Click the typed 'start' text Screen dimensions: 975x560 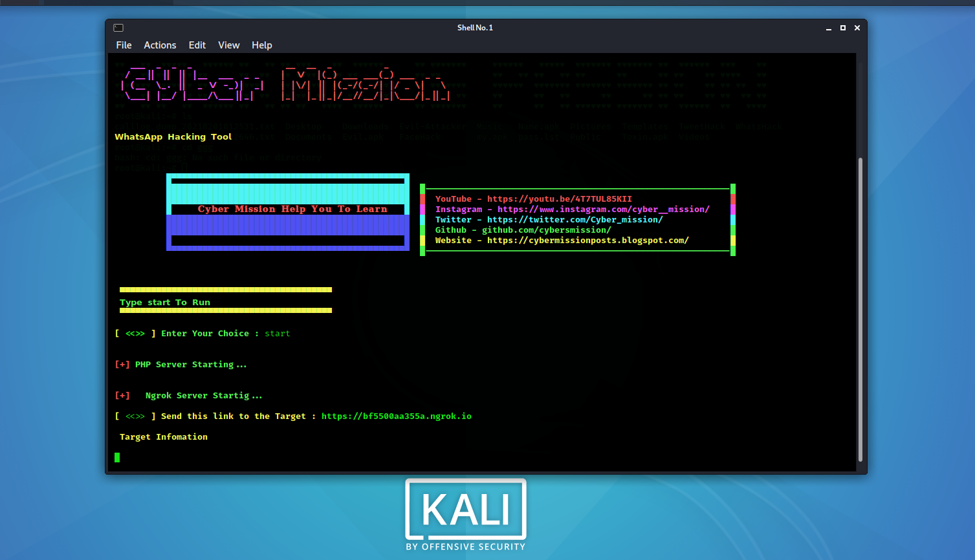[x=278, y=334]
